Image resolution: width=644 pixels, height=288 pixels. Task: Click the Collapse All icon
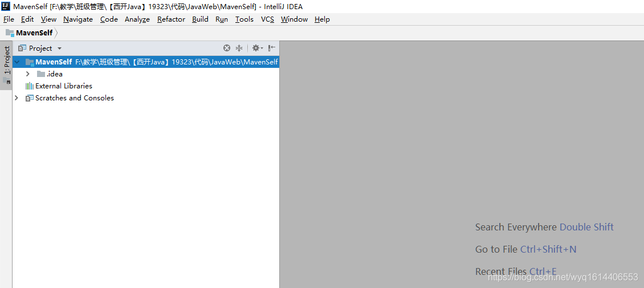[x=239, y=48]
